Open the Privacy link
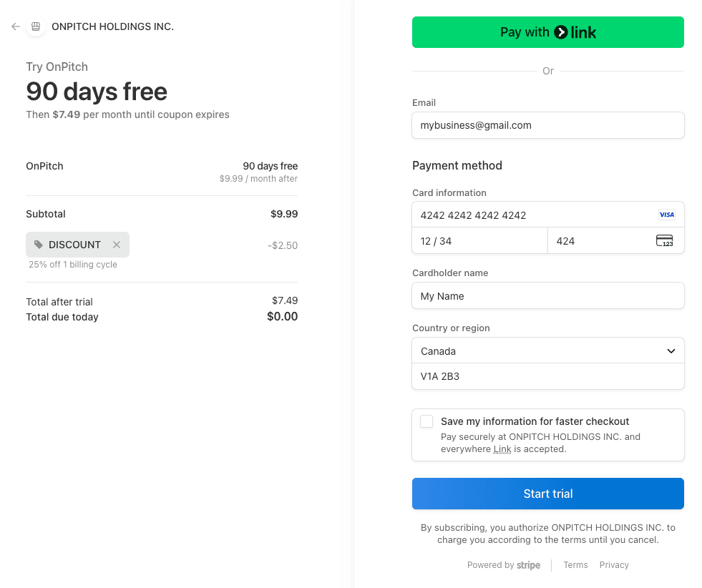The image size is (702, 588). [614, 565]
